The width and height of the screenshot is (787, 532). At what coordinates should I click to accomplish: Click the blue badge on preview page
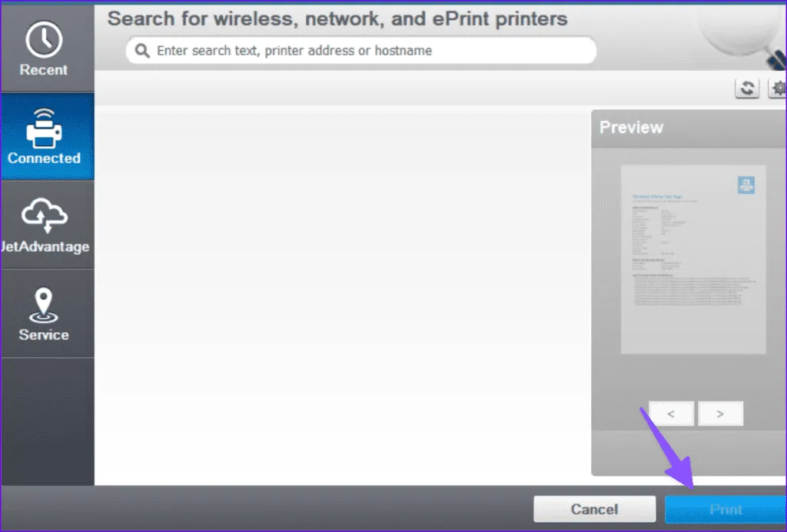click(745, 185)
